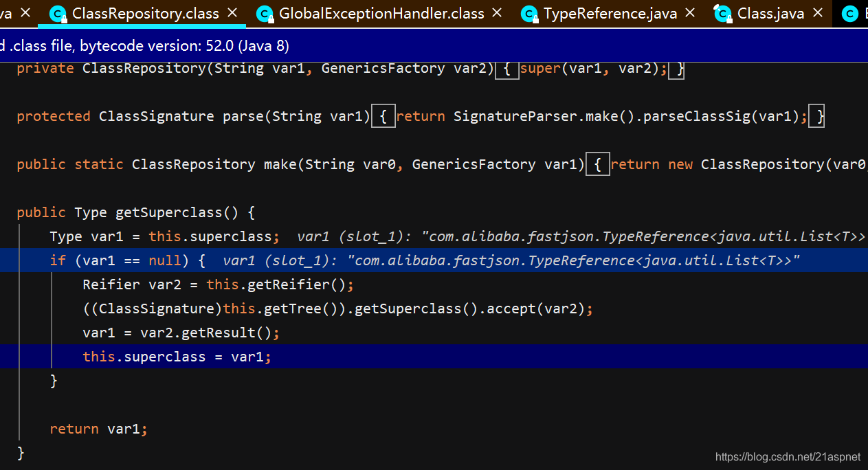Click the 'var1 = var2.getResult();' line
The height and width of the screenshot is (470, 868).
[x=181, y=333]
